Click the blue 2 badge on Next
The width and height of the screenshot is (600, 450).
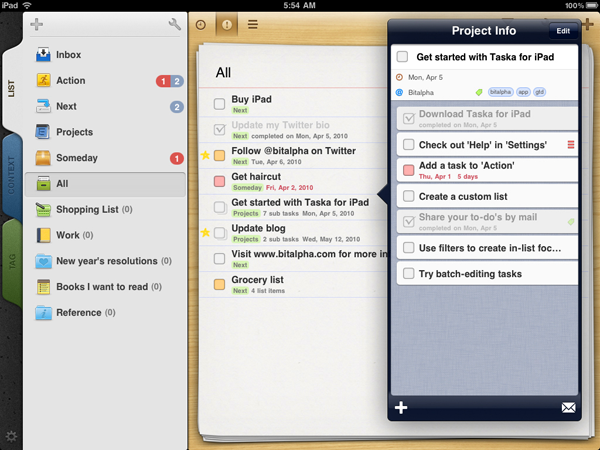[x=177, y=107]
